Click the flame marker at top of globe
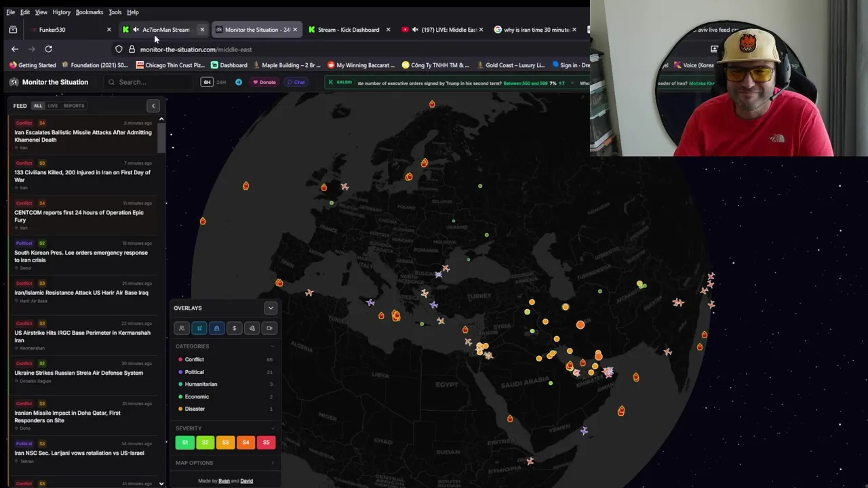Viewport: 868px width, 488px height. click(x=432, y=104)
